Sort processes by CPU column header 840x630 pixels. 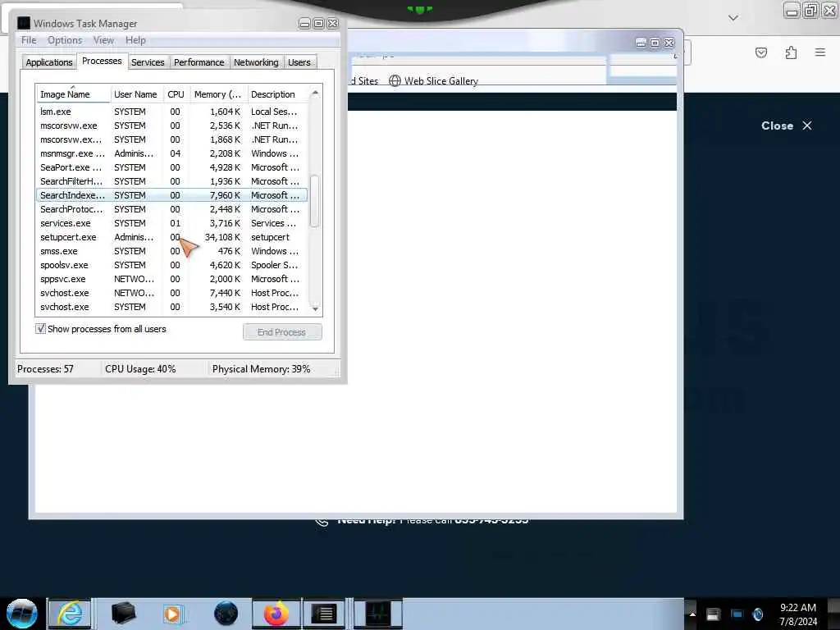pyautogui.click(x=176, y=94)
